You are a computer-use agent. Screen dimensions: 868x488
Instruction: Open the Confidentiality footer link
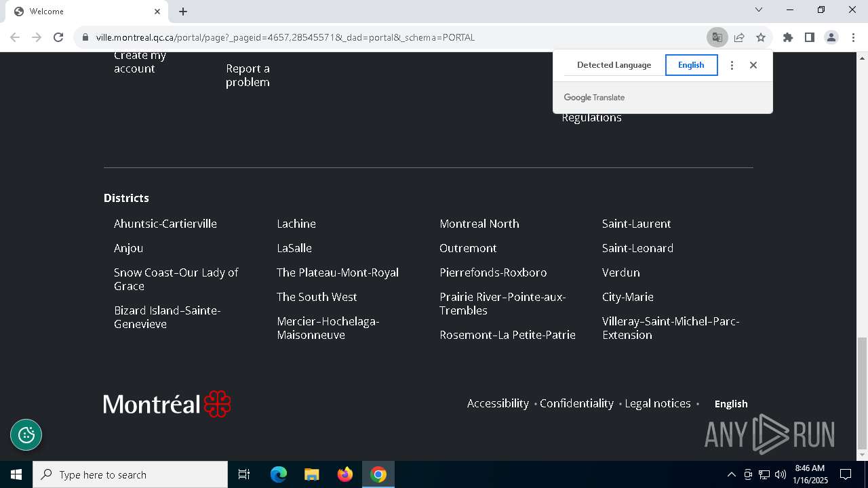point(576,403)
